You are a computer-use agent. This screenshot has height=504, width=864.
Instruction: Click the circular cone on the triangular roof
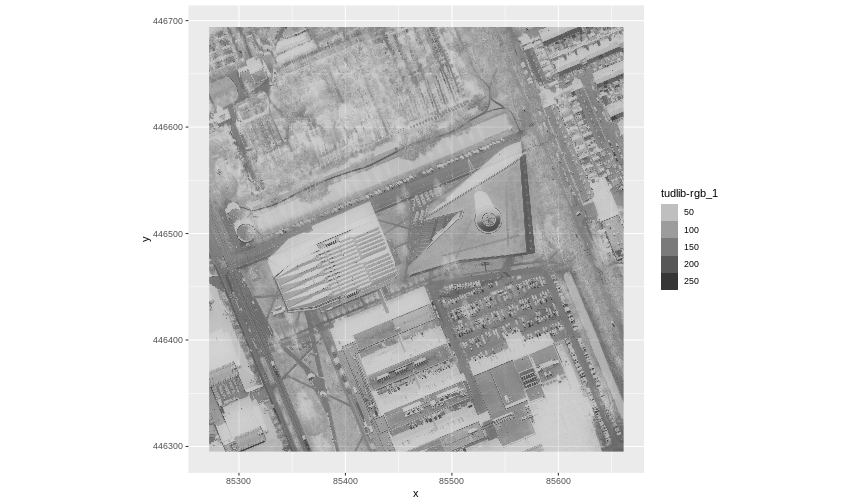pyautogui.click(x=487, y=220)
